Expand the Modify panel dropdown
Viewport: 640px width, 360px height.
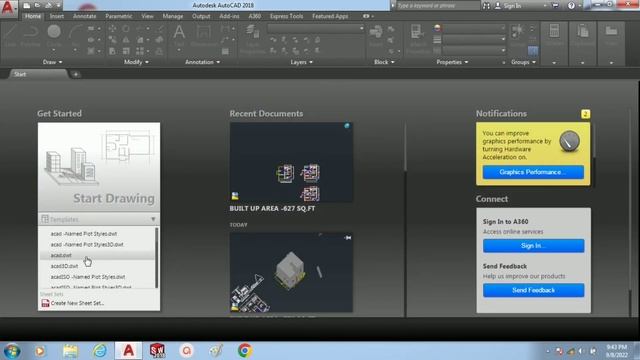[x=136, y=62]
